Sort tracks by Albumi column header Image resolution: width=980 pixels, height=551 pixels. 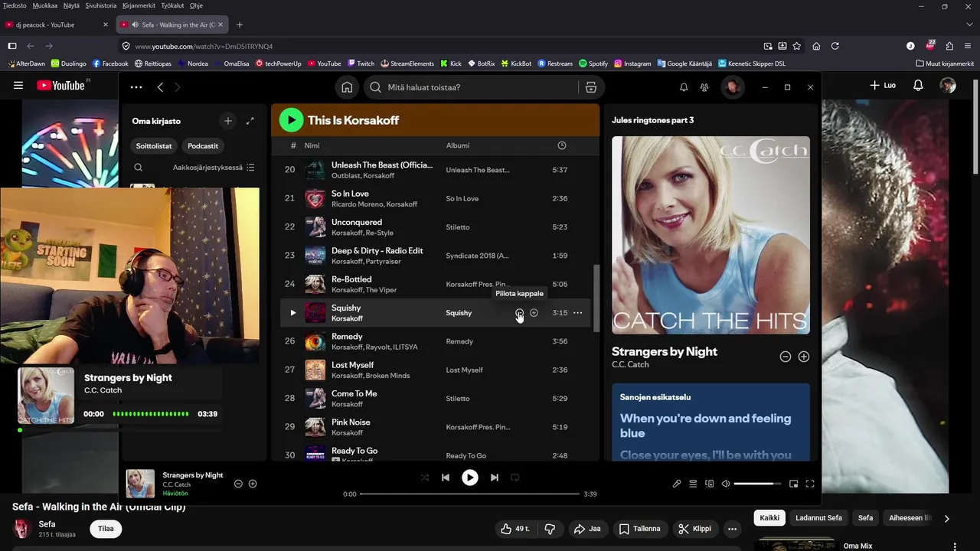(x=458, y=145)
